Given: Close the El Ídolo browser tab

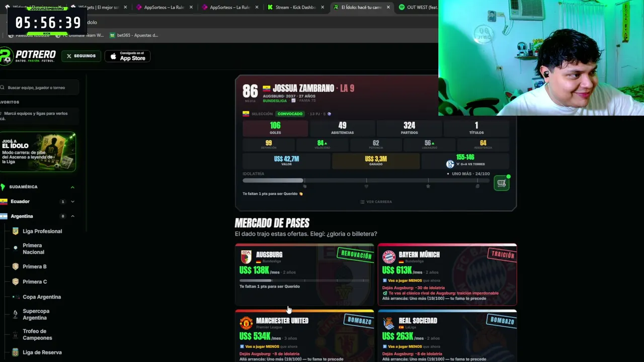Looking at the screenshot, I should click(x=388, y=8).
